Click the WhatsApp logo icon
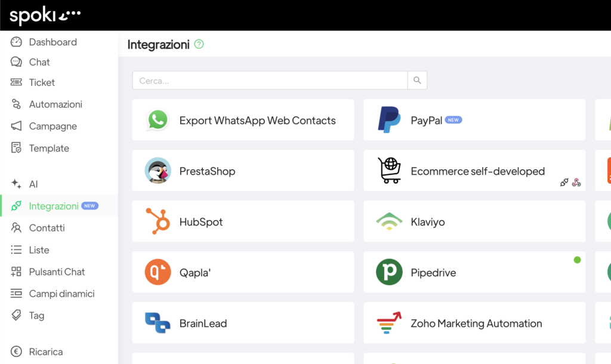 point(158,120)
